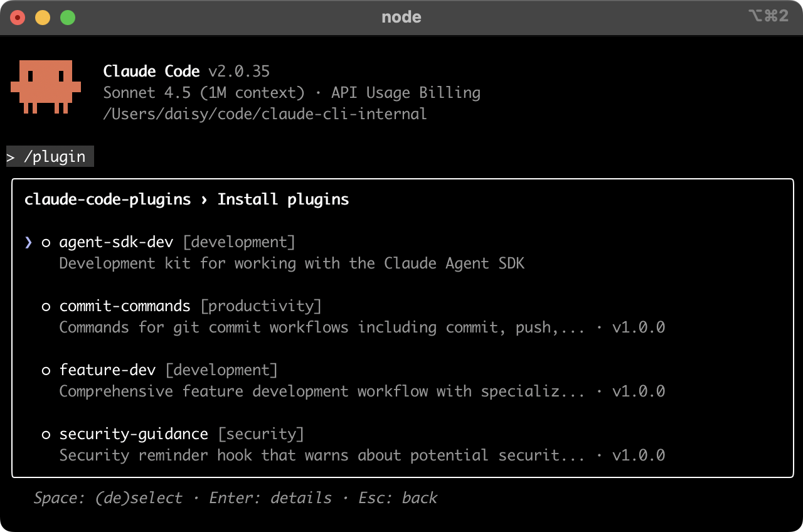Screen dimensions: 803x532
Task: Click the Install plugins breadcrumb title
Action: (283, 199)
